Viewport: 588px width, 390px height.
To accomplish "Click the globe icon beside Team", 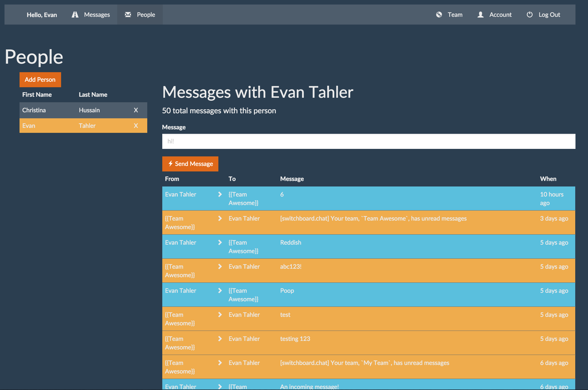I will pos(439,15).
